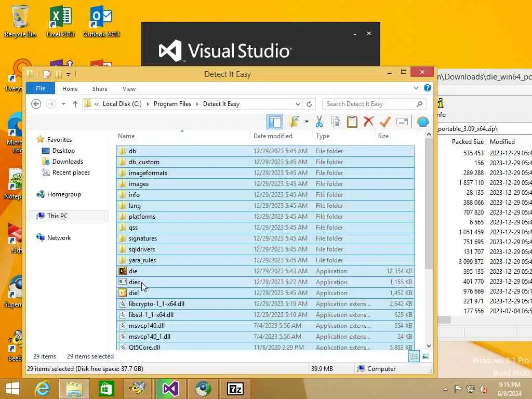The width and height of the screenshot is (532, 399).
Task: Select the die application file
Action: tap(265, 271)
